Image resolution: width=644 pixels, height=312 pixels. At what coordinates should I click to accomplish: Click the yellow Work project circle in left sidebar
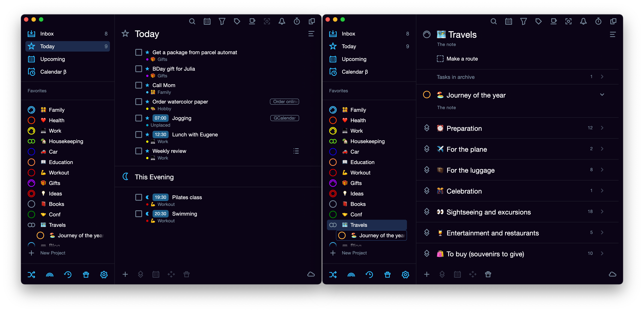[x=32, y=131]
